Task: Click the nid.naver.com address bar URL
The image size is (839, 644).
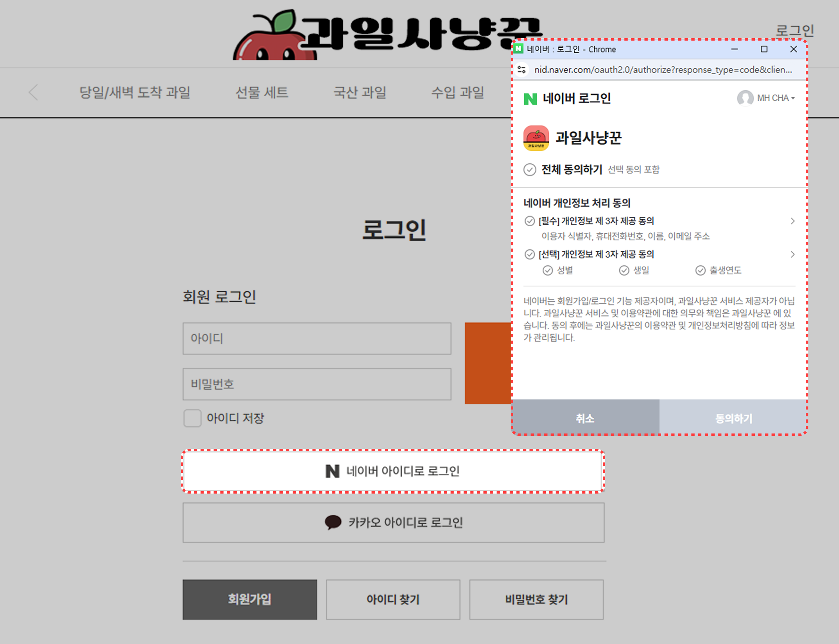Action: 663,70
